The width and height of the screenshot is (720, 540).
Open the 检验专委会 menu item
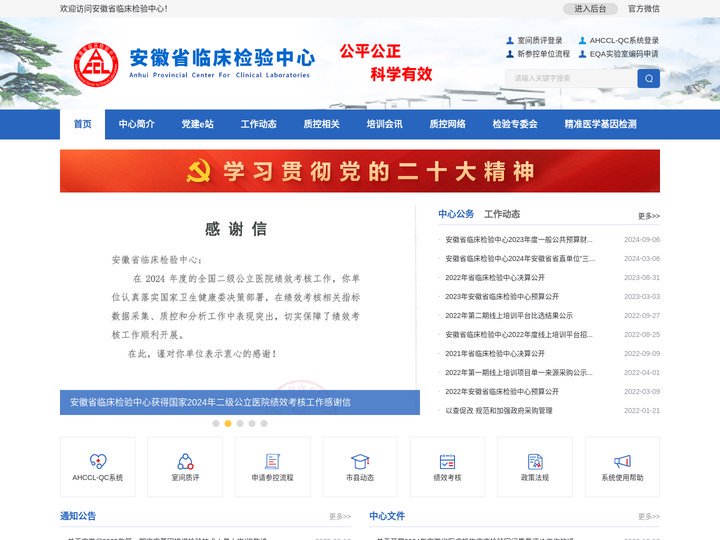[x=515, y=124]
